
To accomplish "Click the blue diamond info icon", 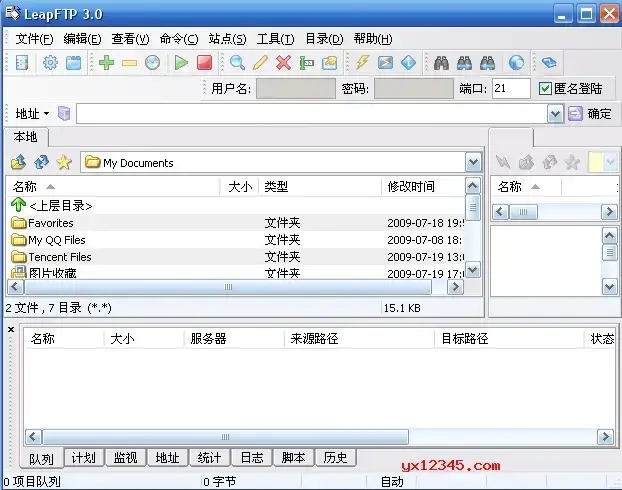I will [409, 63].
